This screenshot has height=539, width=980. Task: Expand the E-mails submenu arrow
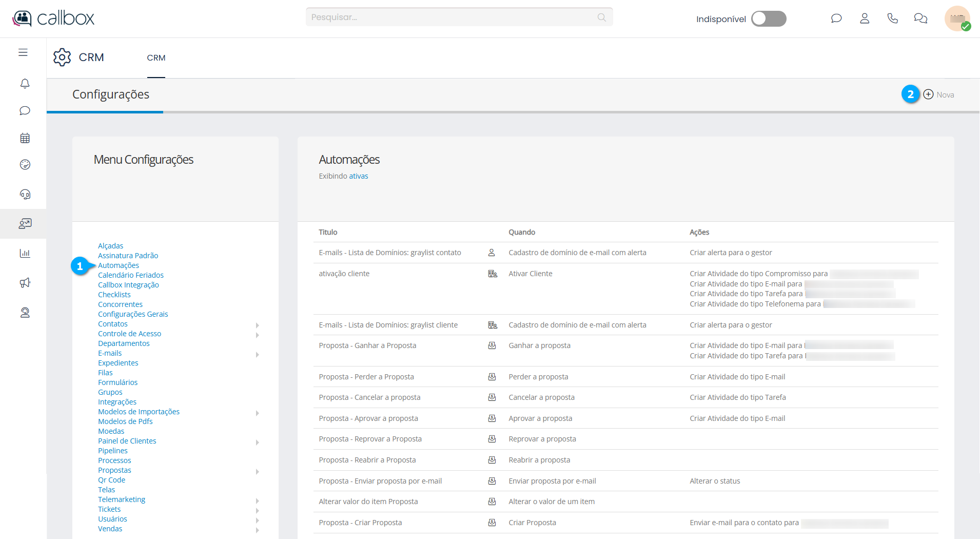(x=257, y=355)
